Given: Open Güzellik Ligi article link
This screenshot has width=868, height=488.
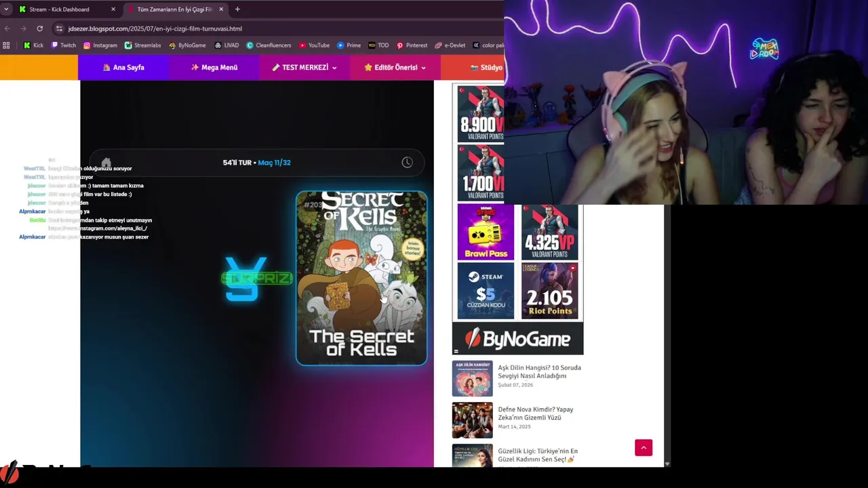Looking at the screenshot, I should coord(538,455).
